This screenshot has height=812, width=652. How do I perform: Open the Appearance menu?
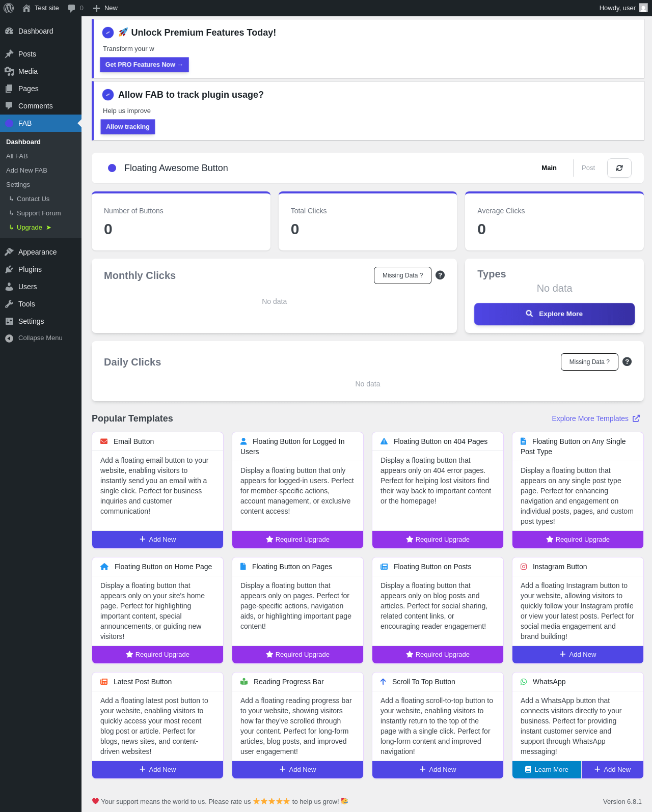click(41, 252)
